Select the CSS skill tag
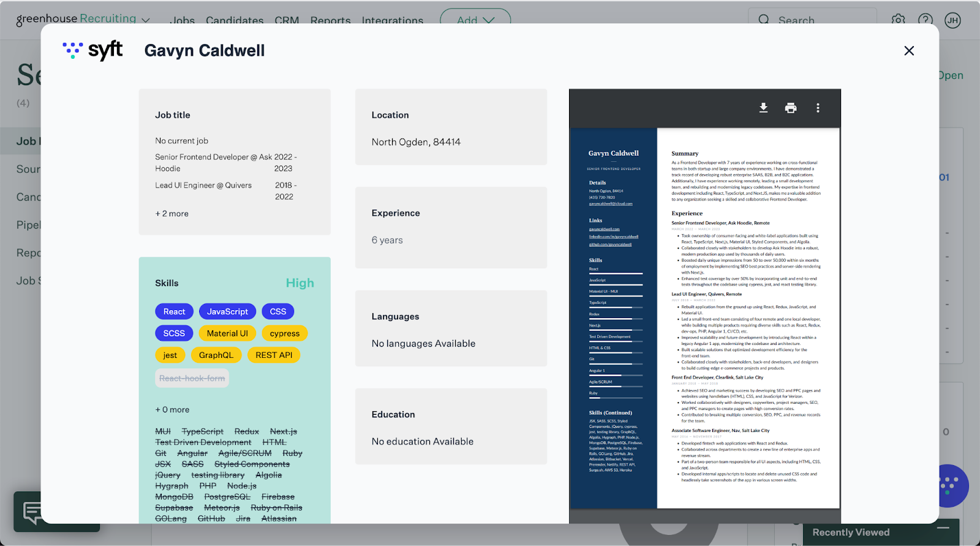980x546 pixels. click(x=278, y=312)
